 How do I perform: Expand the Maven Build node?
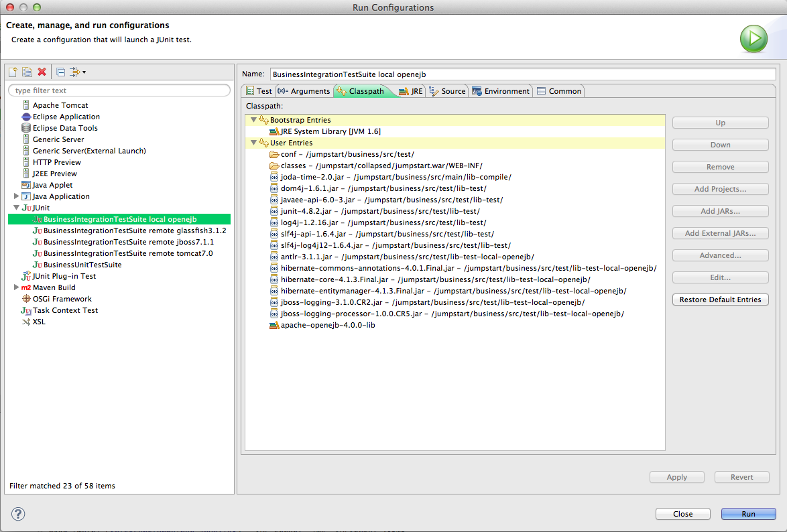coord(16,287)
